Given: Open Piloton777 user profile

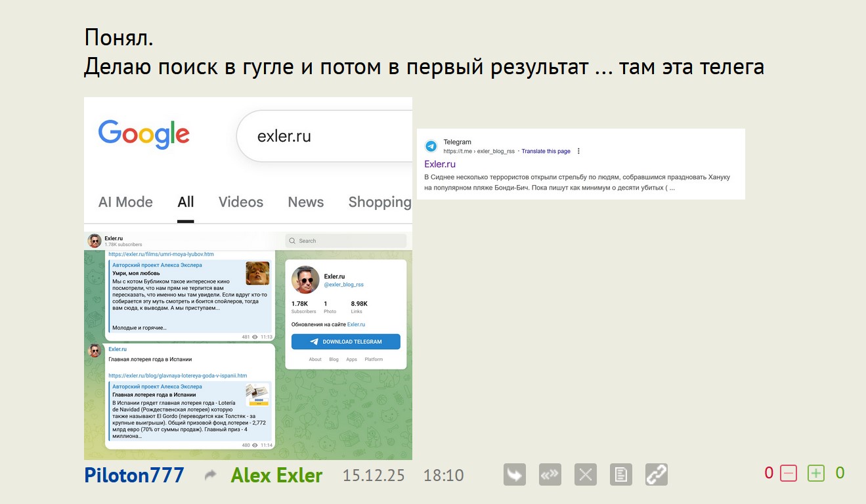Looking at the screenshot, I should click(x=134, y=475).
